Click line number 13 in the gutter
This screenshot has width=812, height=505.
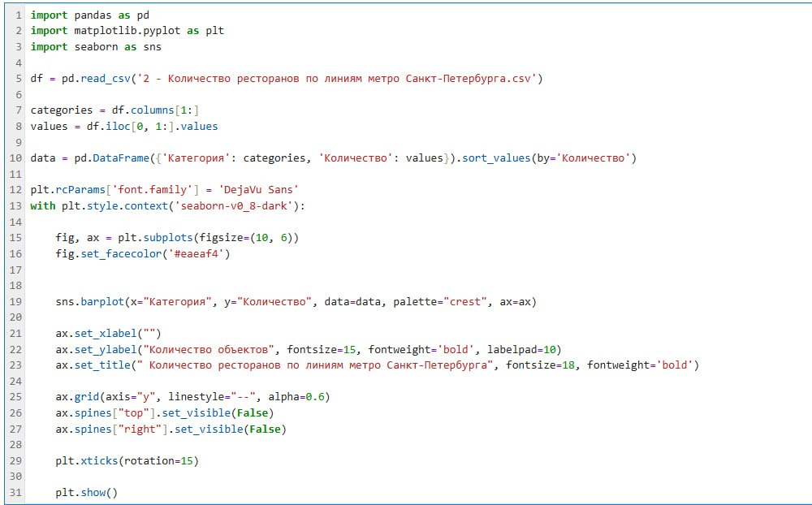pyautogui.click(x=15, y=205)
